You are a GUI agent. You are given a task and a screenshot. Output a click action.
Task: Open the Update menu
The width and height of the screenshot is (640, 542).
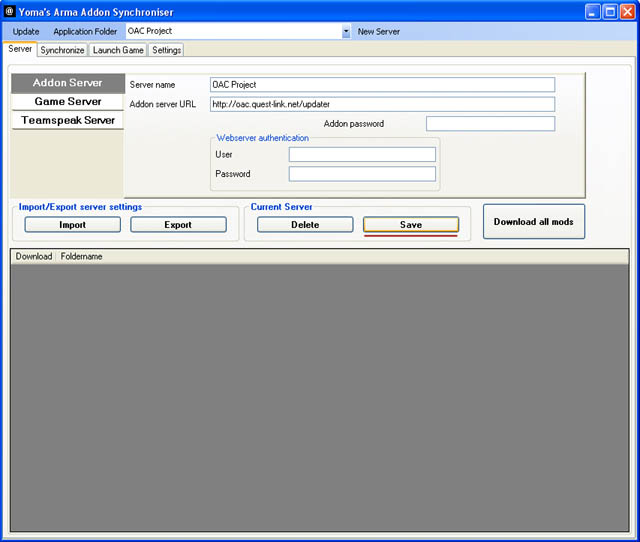tap(26, 32)
